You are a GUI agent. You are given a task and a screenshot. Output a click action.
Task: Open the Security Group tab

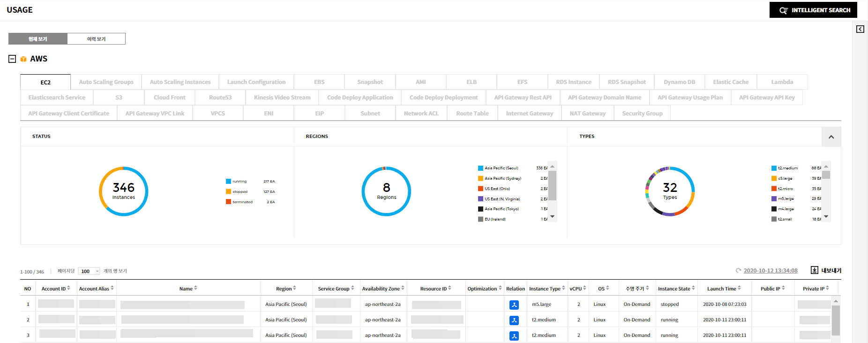[x=642, y=114]
